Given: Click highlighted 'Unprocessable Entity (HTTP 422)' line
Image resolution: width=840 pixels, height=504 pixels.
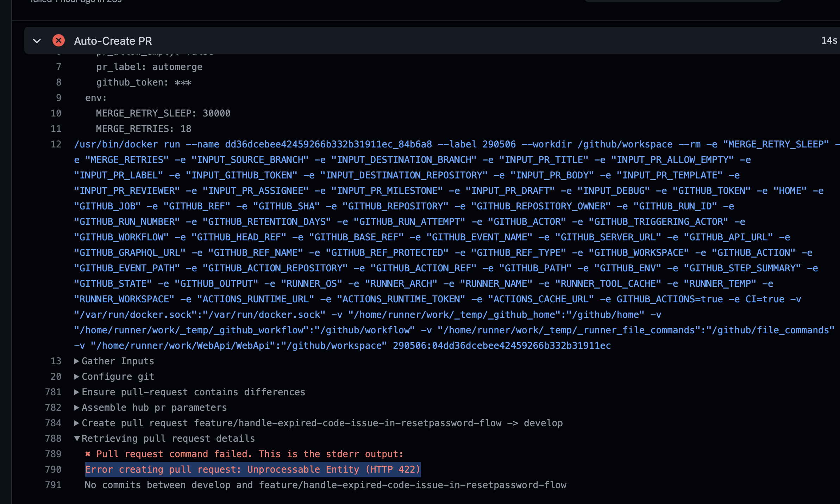Looking at the screenshot, I should (253, 470).
